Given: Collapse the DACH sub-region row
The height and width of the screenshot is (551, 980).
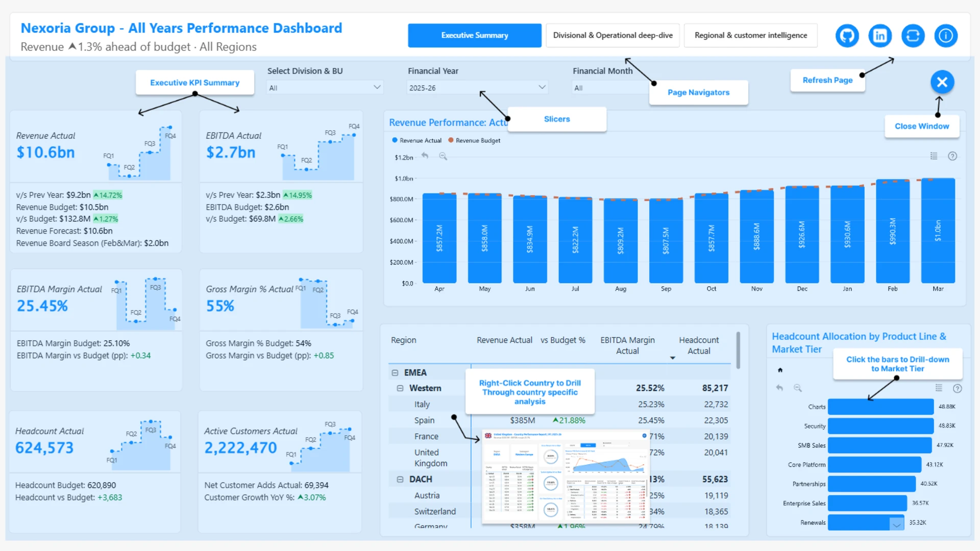Looking at the screenshot, I should pos(400,480).
